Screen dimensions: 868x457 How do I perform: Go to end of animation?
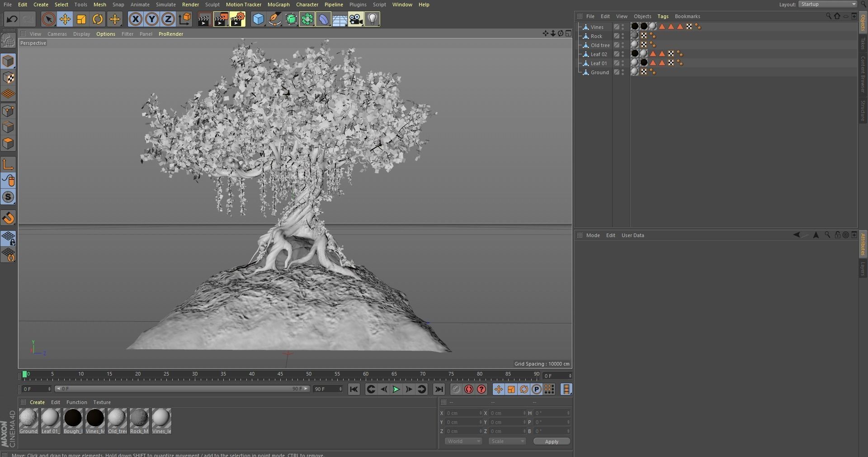pos(439,389)
